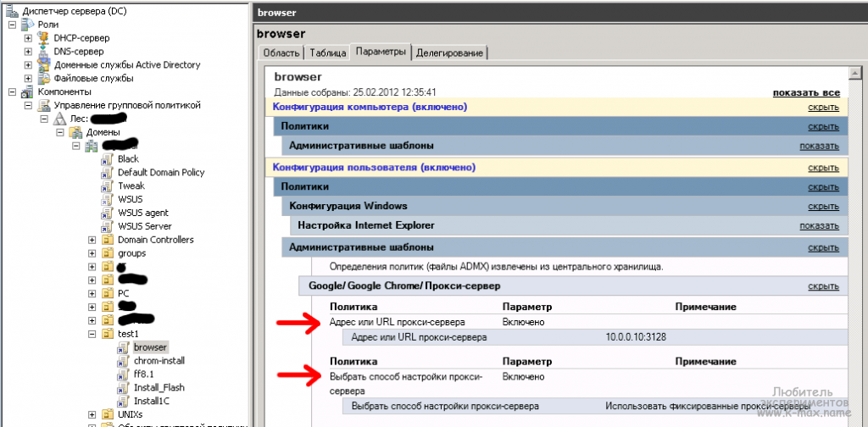This screenshot has width=868, height=427.
Task: Collapse the Домены tree node
Action: (x=60, y=132)
